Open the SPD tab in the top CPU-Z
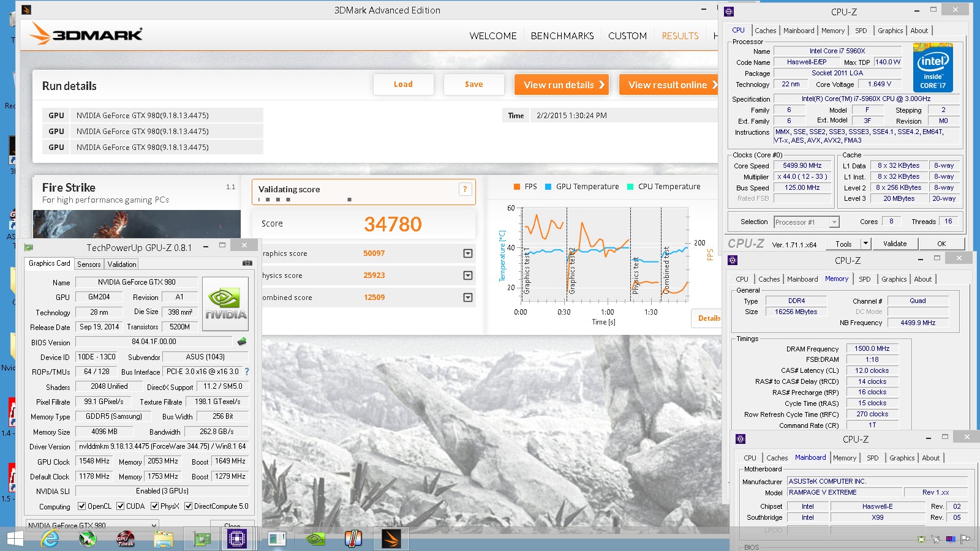Image resolution: width=980 pixels, height=551 pixels. [x=861, y=31]
